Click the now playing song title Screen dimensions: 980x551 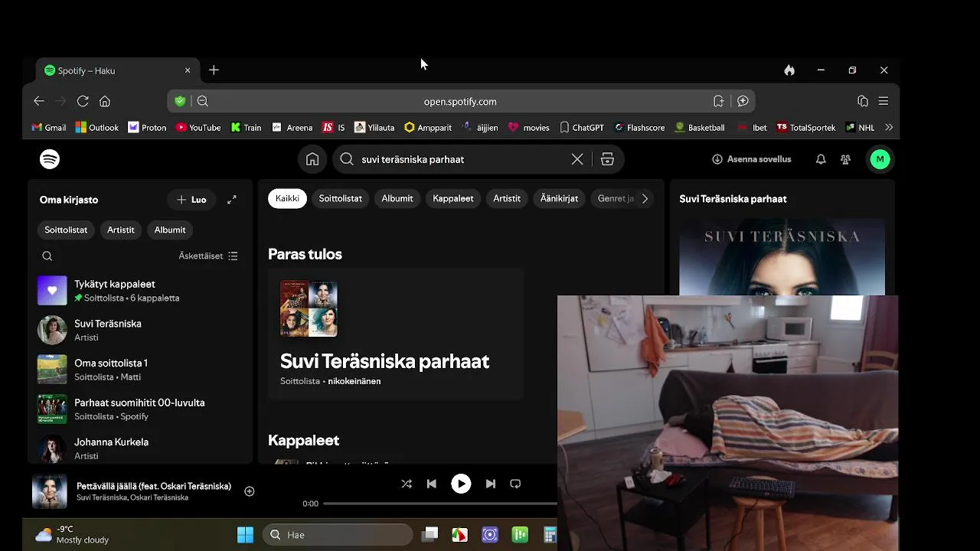pyautogui.click(x=154, y=486)
